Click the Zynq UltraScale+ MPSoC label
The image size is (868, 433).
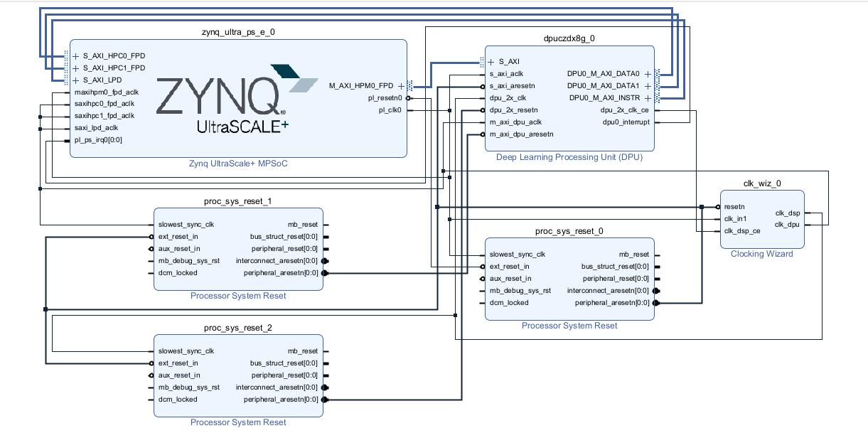238,164
